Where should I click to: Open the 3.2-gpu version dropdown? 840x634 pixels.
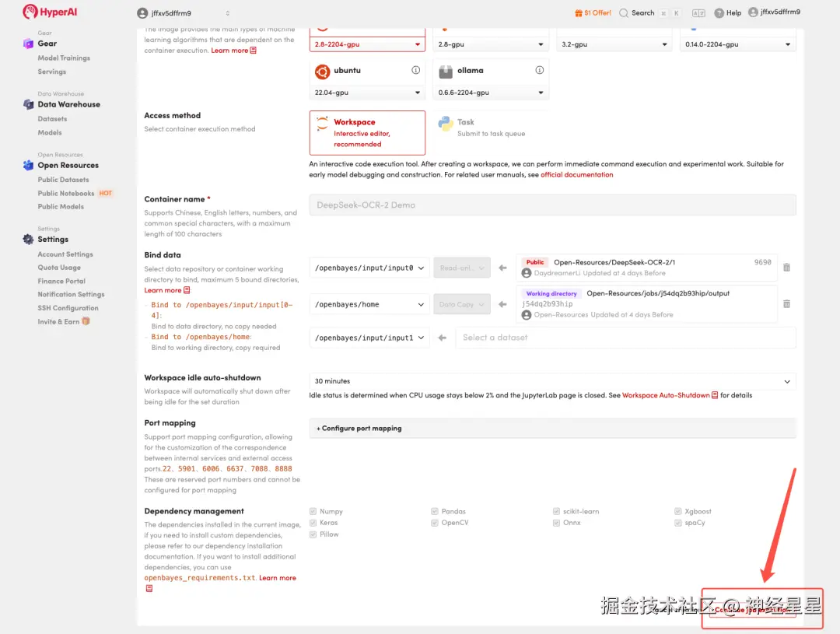[x=614, y=44]
